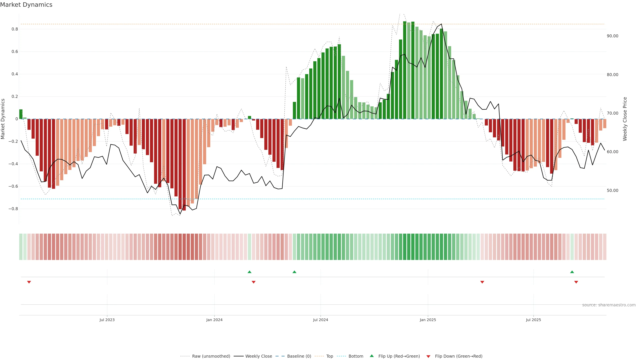
Task: Click the red Flip Down legend triangle
Action: pyautogui.click(x=428, y=356)
